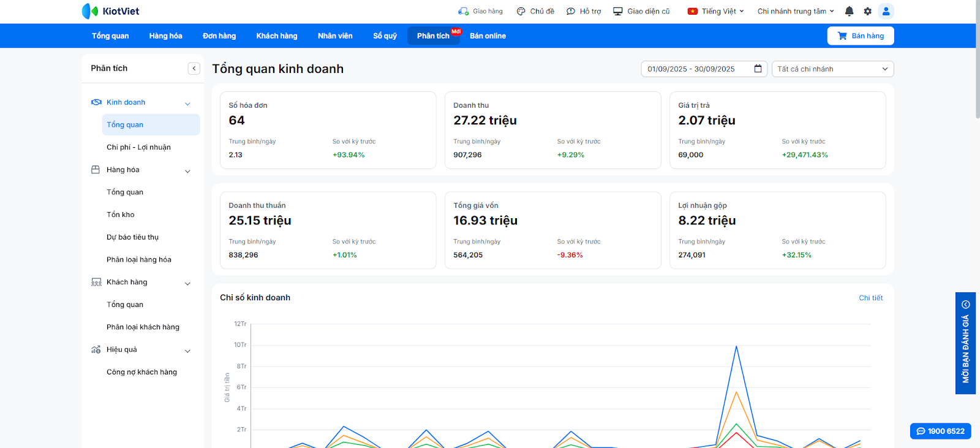980x448 pixels.
Task: Collapse the Hàng hóa sidebar section
Action: (x=187, y=170)
